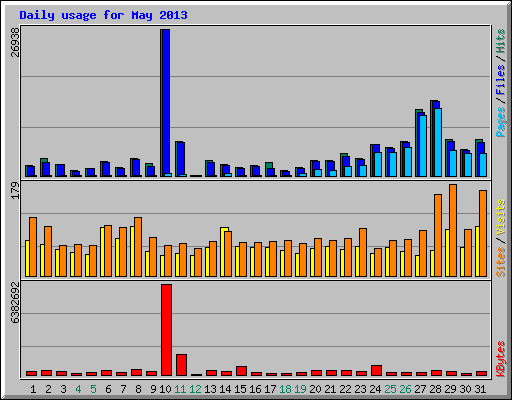
Task: Click the Visits legend label
Action: (x=501, y=218)
